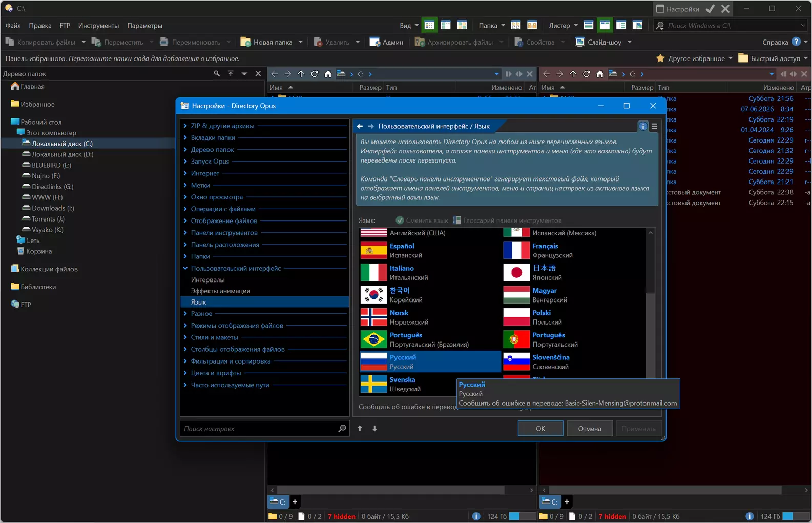812x523 pixels.
Task: Click the menu icon in the settings page header
Action: click(654, 126)
